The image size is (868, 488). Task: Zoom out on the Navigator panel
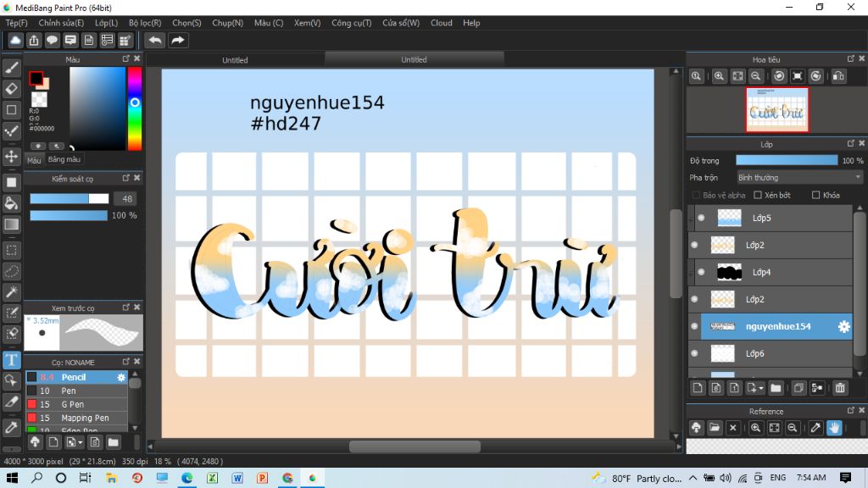coord(755,76)
